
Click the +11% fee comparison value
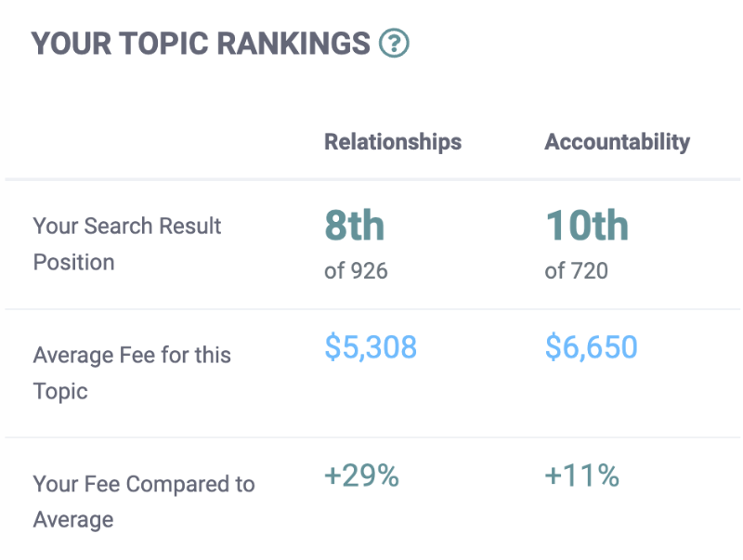coord(582,475)
